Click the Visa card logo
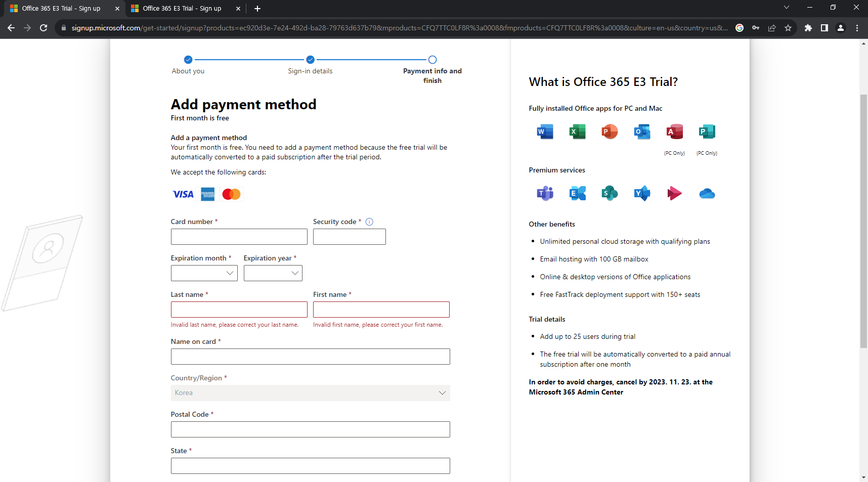Viewport: 868px width, 482px height. click(183, 194)
